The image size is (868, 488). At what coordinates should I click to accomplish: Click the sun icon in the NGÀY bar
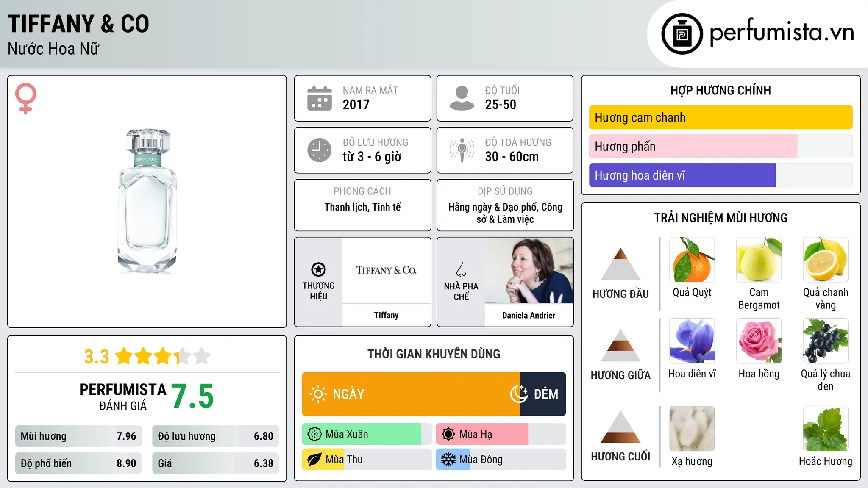(x=318, y=394)
